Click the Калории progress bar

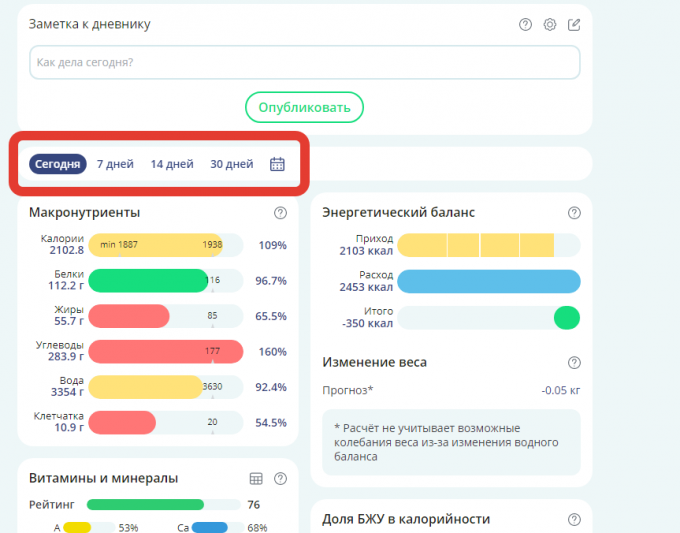[165, 245]
